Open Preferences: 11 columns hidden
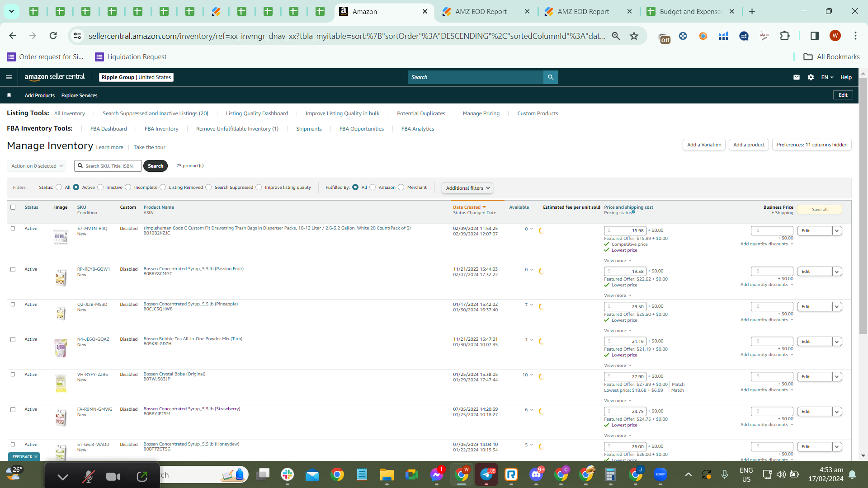Screen dimensions: 868x488 812,145
